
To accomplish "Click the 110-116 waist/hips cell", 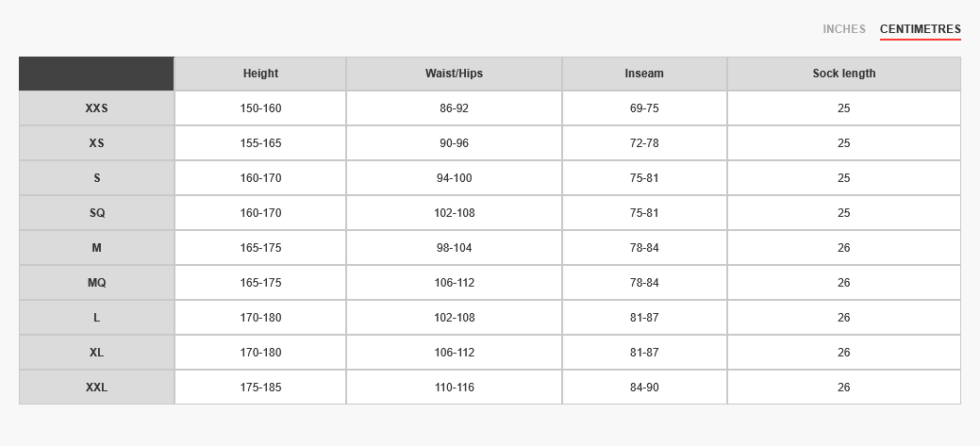I will pyautogui.click(x=454, y=388).
